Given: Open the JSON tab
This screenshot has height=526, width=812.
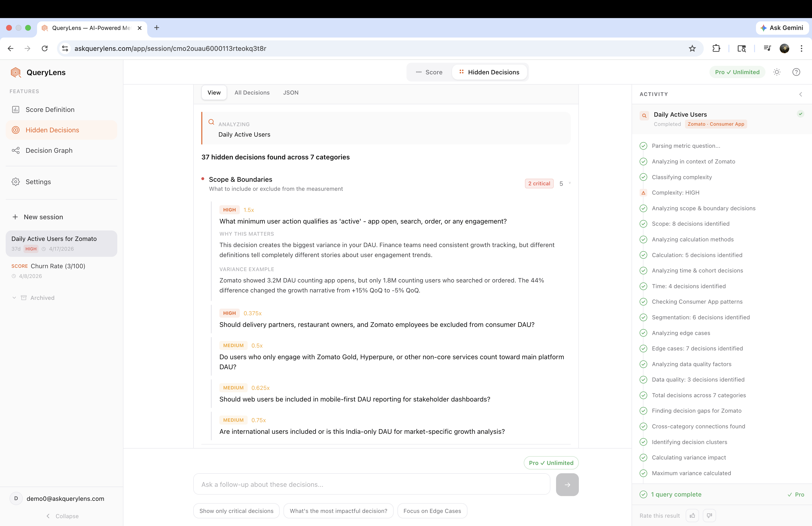Looking at the screenshot, I should click(x=291, y=92).
